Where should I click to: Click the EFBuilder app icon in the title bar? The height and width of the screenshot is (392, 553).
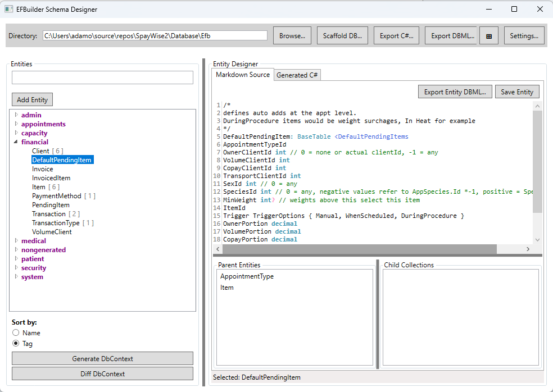[x=8, y=8]
